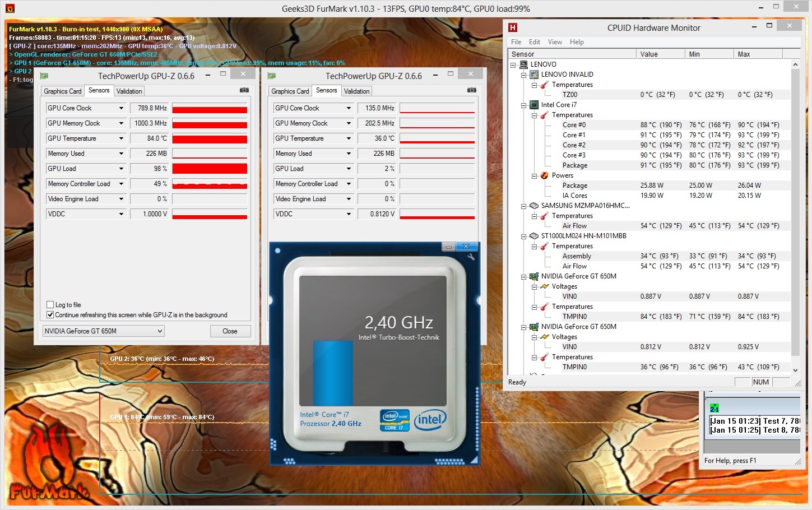
Task: Click the first NVIDIA GeForce GT 650M card icon
Action: click(534, 276)
